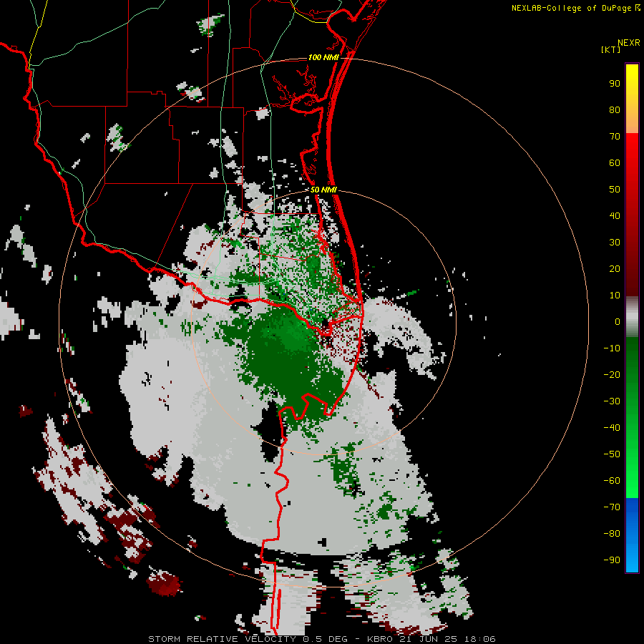Click the -70 value on velocity scale

pyautogui.click(x=612, y=507)
